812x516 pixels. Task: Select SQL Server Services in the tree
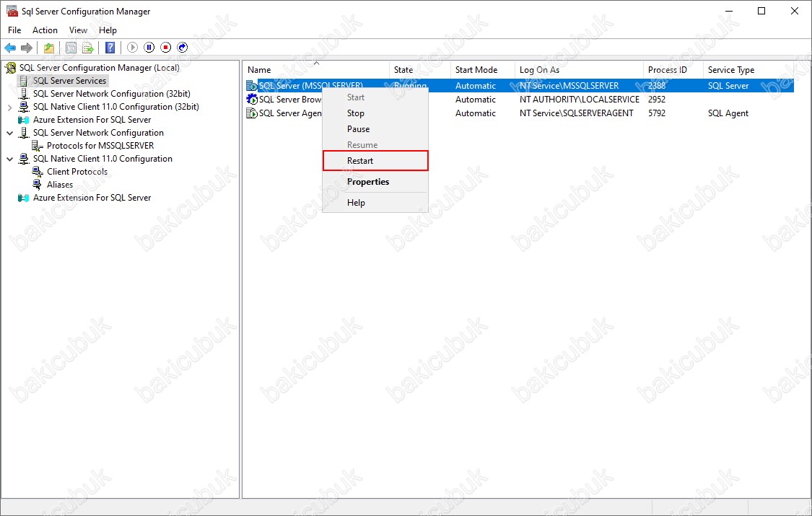pos(69,81)
